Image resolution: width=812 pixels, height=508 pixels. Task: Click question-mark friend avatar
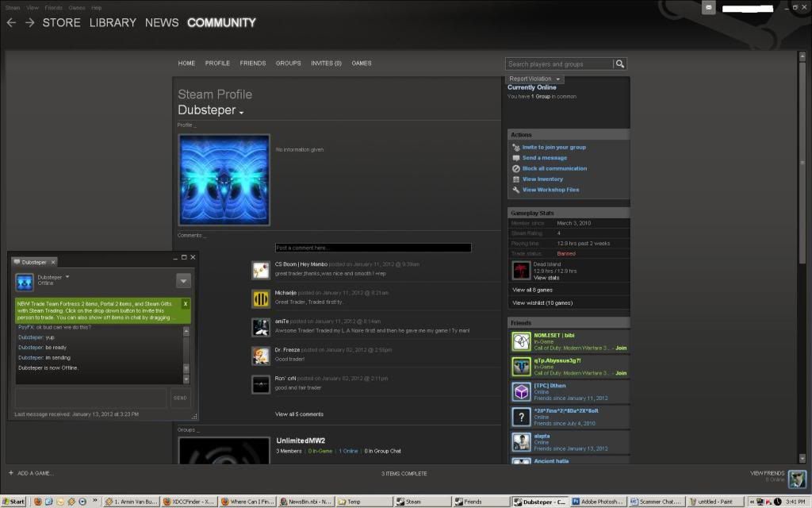522,417
